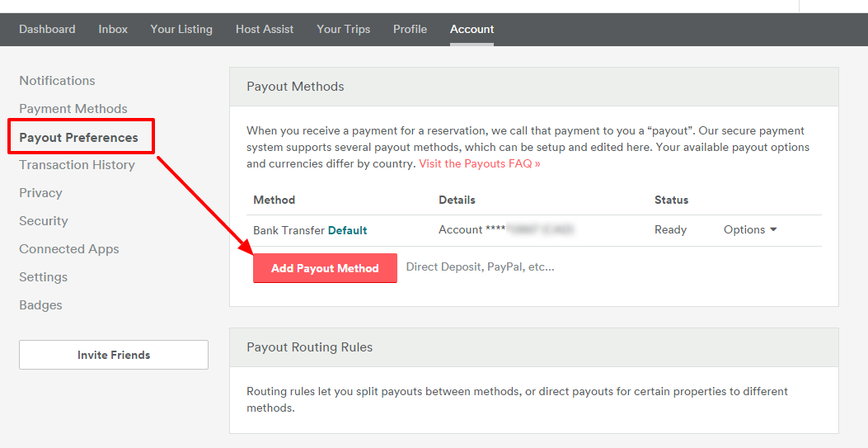Select Payment Methods in the sidebar
Screen dimensions: 868x448
[x=73, y=109]
